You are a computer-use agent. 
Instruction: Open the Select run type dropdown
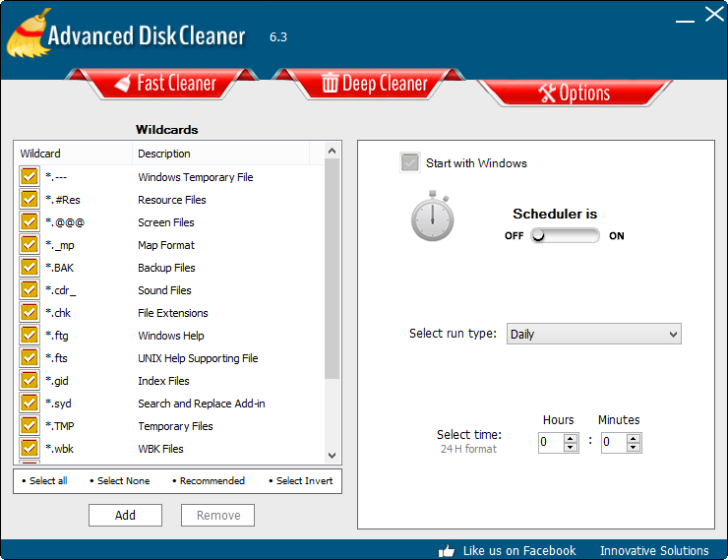click(594, 334)
